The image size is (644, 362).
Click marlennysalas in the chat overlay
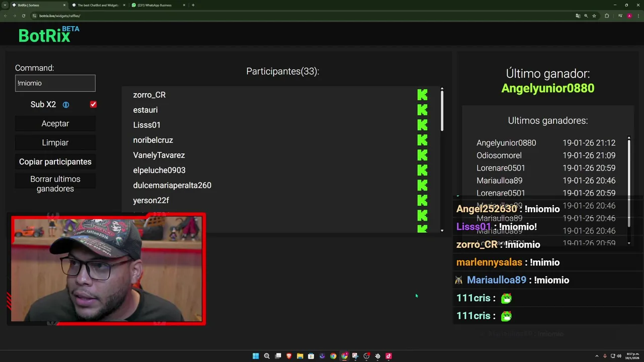490,262
